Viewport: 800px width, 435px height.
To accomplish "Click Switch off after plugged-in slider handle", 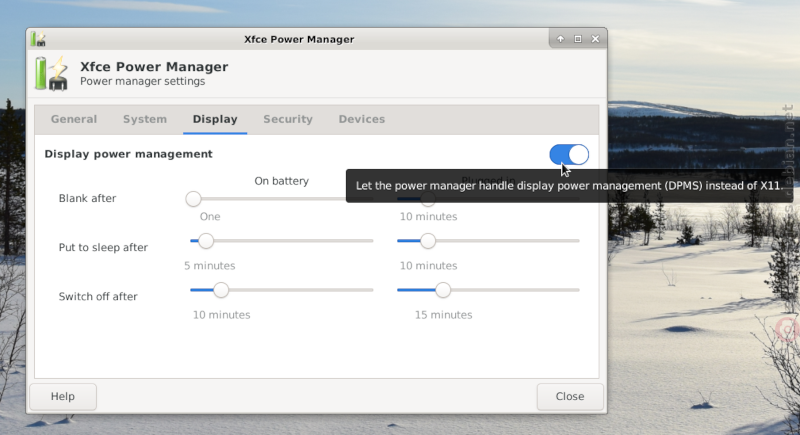I will [x=443, y=290].
